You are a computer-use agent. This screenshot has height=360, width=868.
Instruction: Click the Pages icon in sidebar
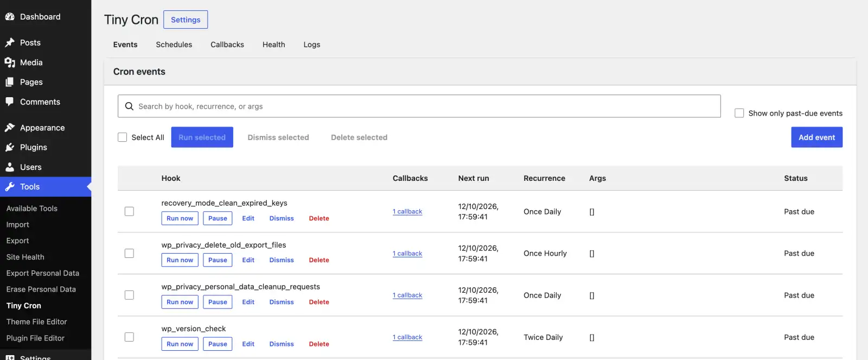10,82
